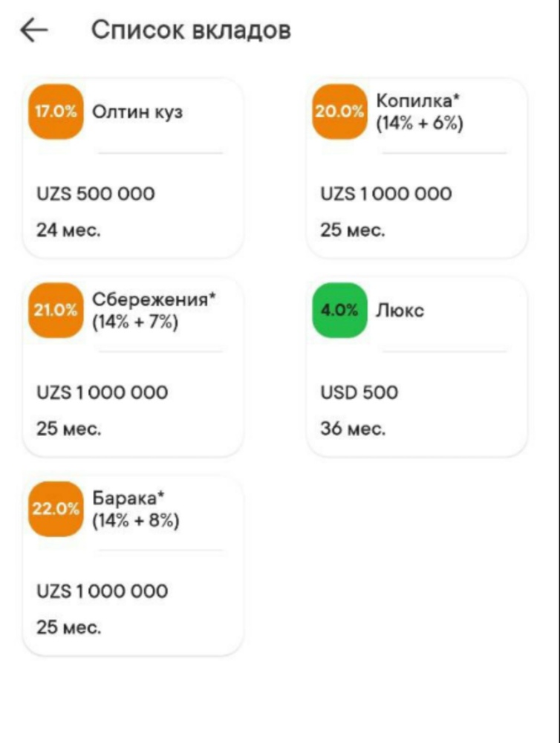This screenshot has height=743, width=560.
Task: Click 25 мес. in Сбережения card
Action: point(68,429)
